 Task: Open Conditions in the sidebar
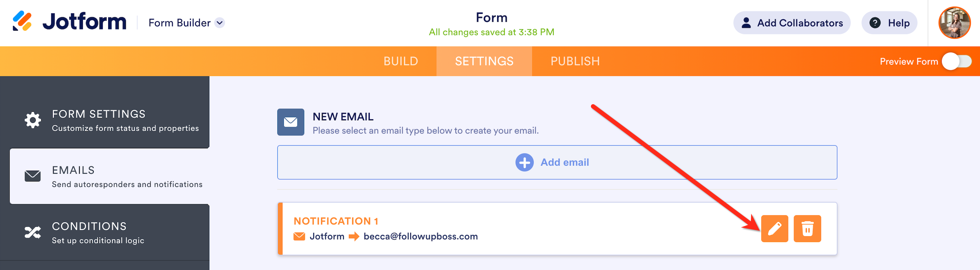tap(105, 232)
